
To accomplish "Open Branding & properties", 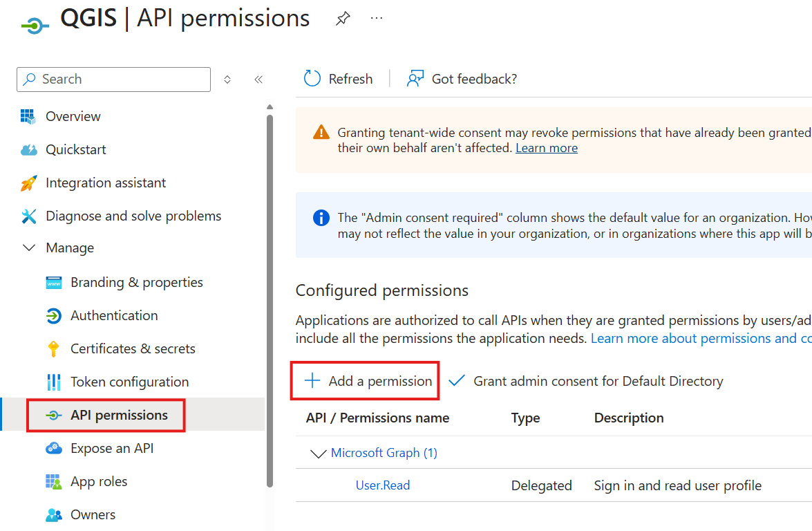I will tap(136, 282).
